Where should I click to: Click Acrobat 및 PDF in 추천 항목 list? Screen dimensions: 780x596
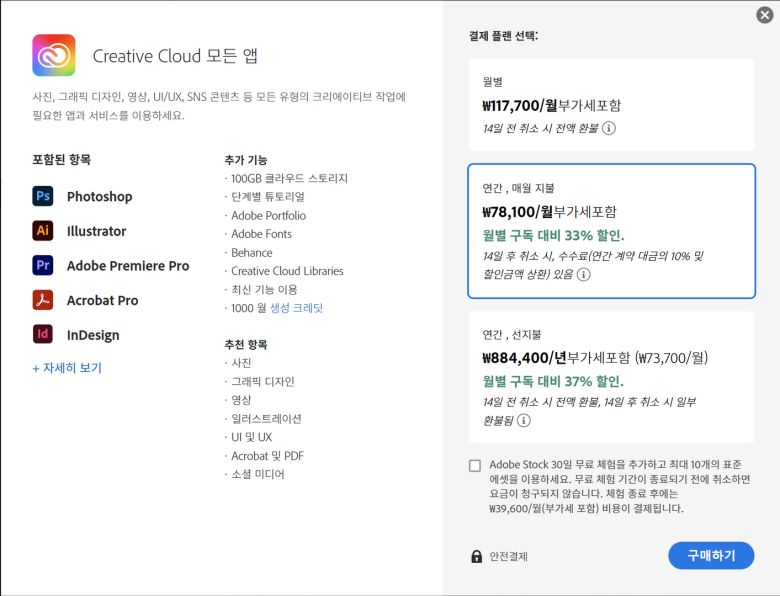pos(268,456)
